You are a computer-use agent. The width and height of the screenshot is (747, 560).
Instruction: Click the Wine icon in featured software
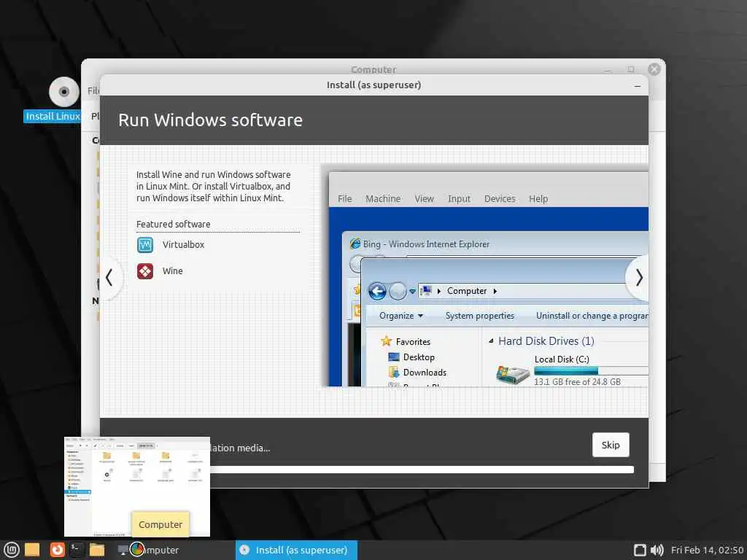click(x=145, y=271)
